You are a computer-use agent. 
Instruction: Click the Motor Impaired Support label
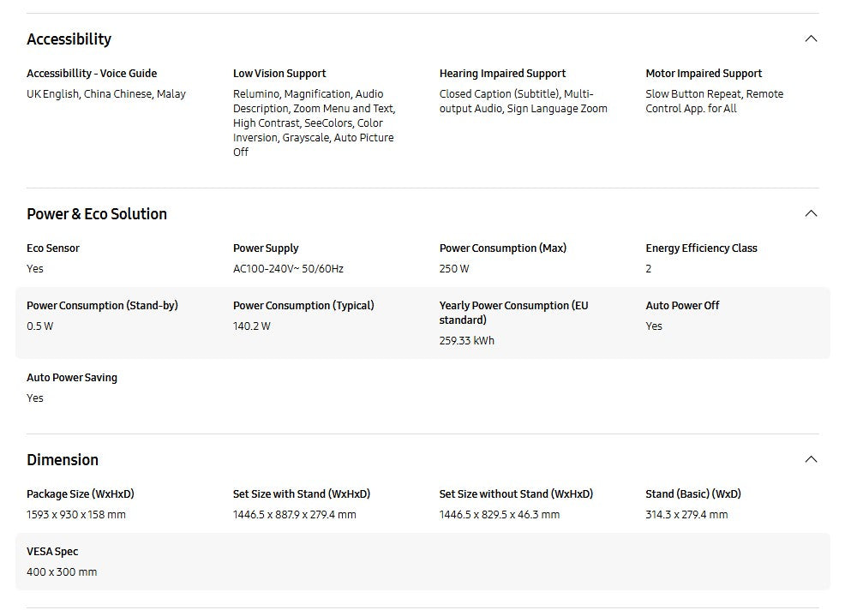pos(704,74)
